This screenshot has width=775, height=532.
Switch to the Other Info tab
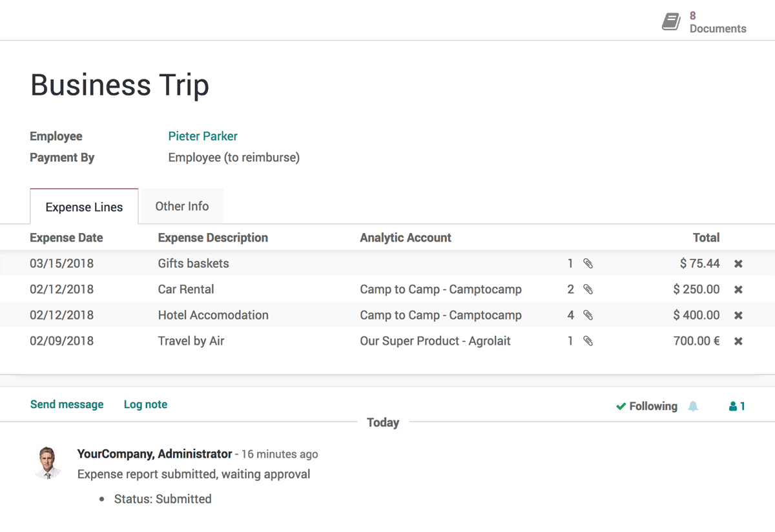(x=181, y=206)
